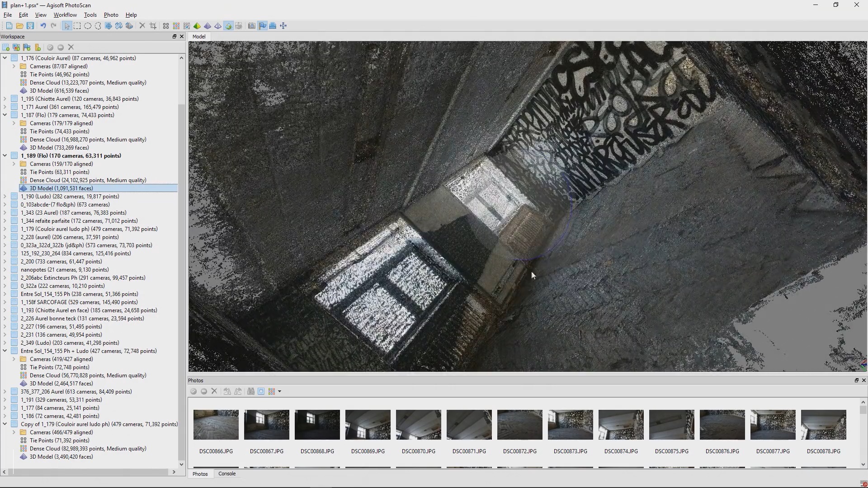Screen dimensions: 868x488
Task: Toggle Show Markers flag button
Action: click(262, 26)
